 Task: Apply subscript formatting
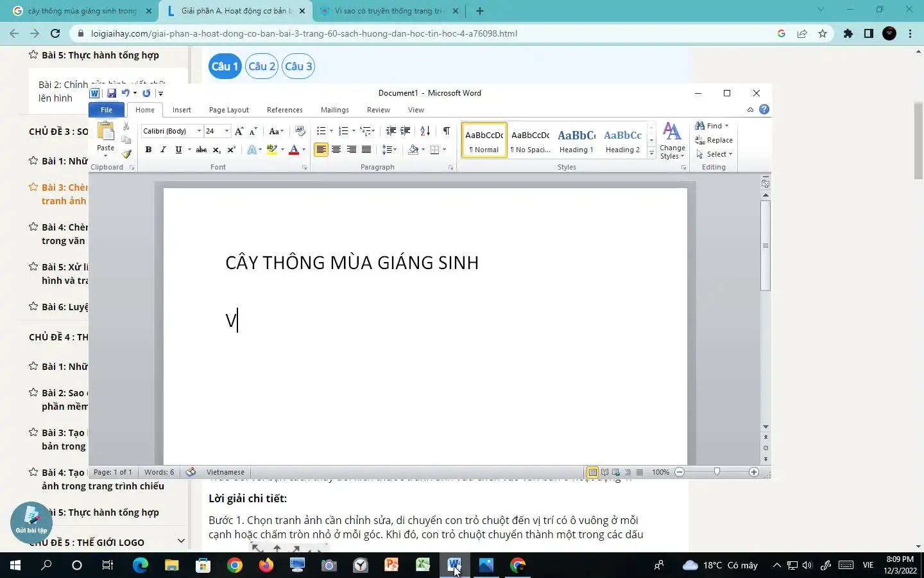tap(216, 150)
